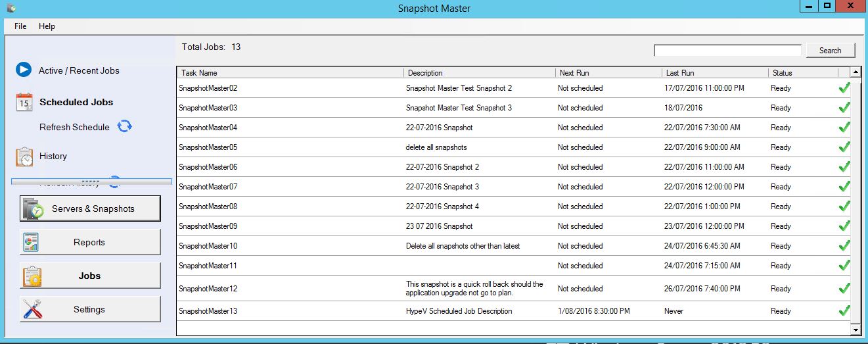Select Scheduled Jobs in sidebar
The image size is (868, 344).
pos(76,102)
